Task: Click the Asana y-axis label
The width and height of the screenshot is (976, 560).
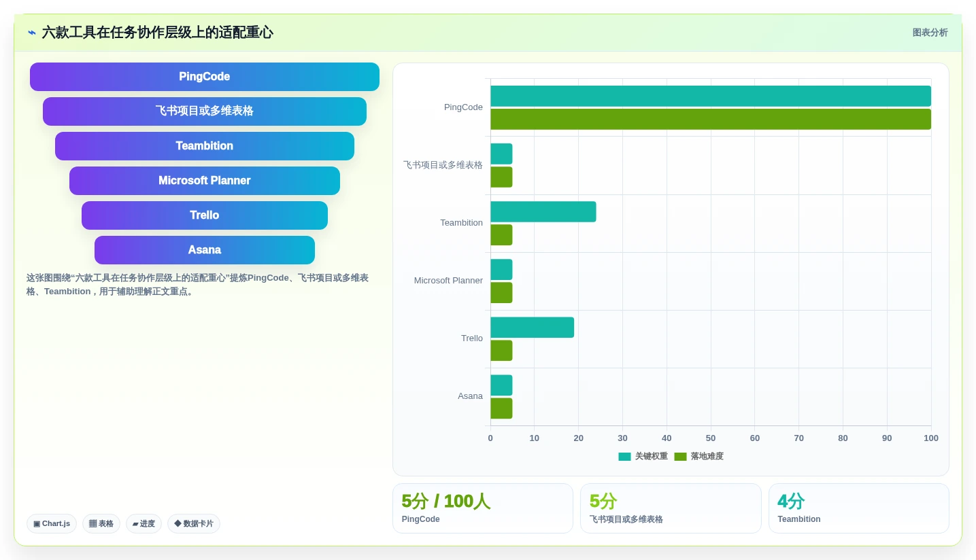Action: click(470, 396)
